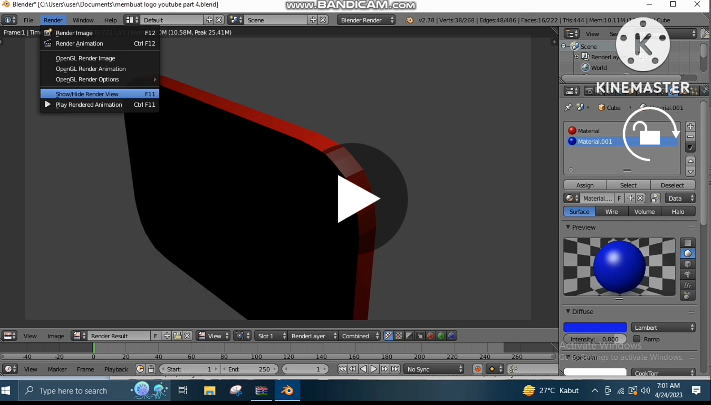The image size is (711, 405).
Task: Open Blender from the Windows taskbar
Action: click(x=287, y=390)
